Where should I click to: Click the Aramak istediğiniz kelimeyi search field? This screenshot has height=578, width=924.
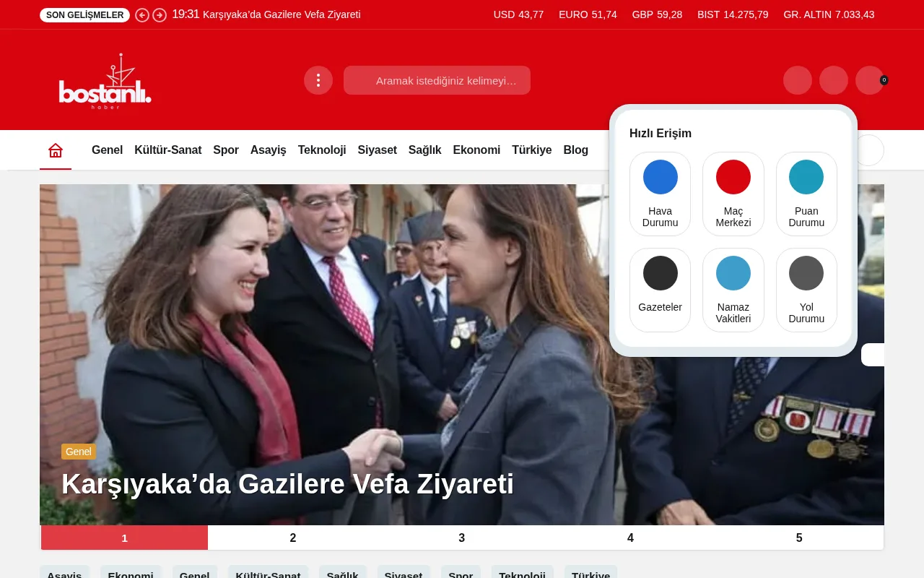click(x=437, y=80)
